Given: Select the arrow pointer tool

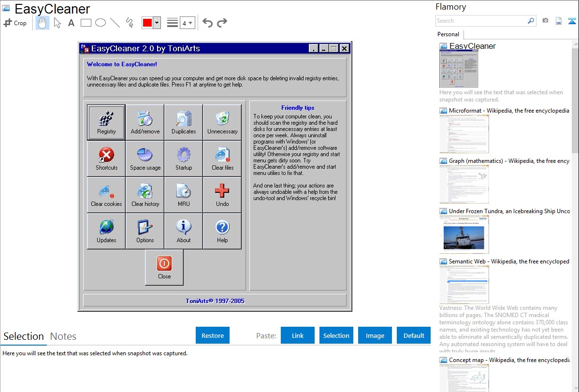Looking at the screenshot, I should coord(57,23).
